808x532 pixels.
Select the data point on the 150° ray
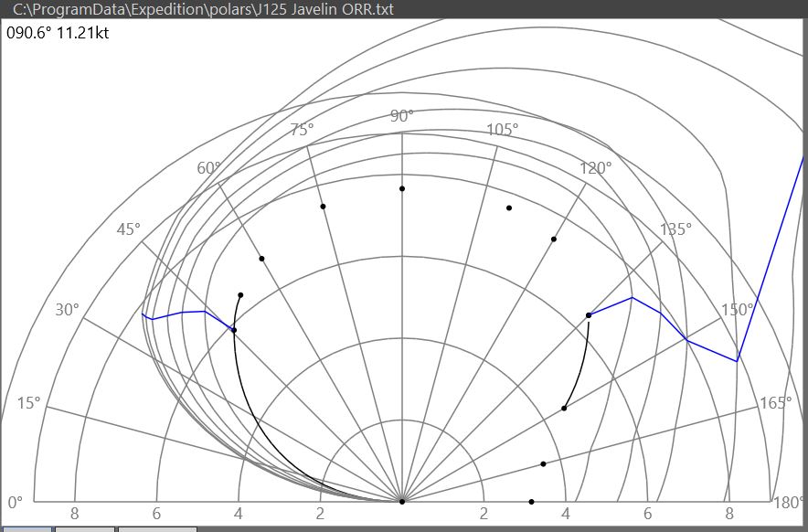[x=564, y=409]
